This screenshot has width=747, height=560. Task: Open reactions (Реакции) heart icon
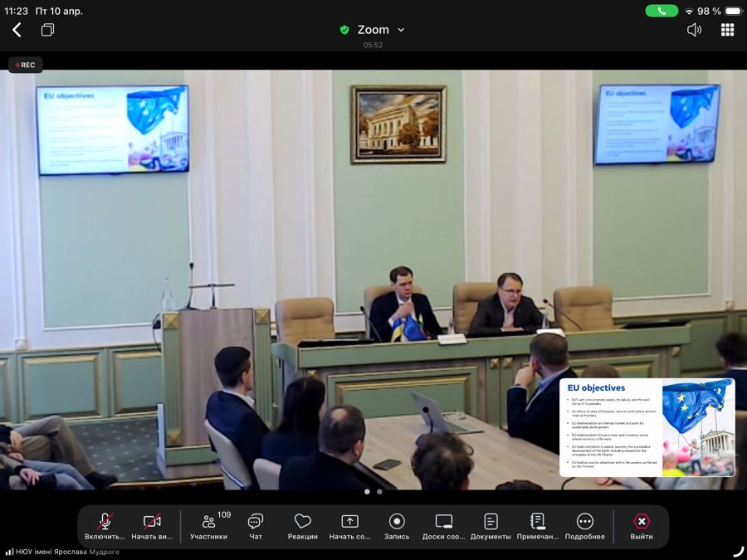[303, 522]
